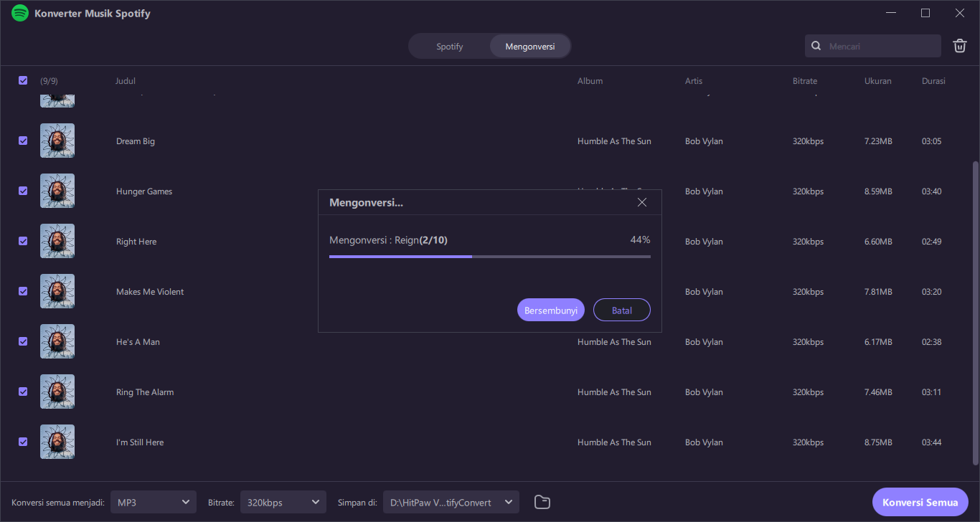The image size is (980, 522).
Task: Open the 320kbps bitrate dropdown
Action: point(283,502)
